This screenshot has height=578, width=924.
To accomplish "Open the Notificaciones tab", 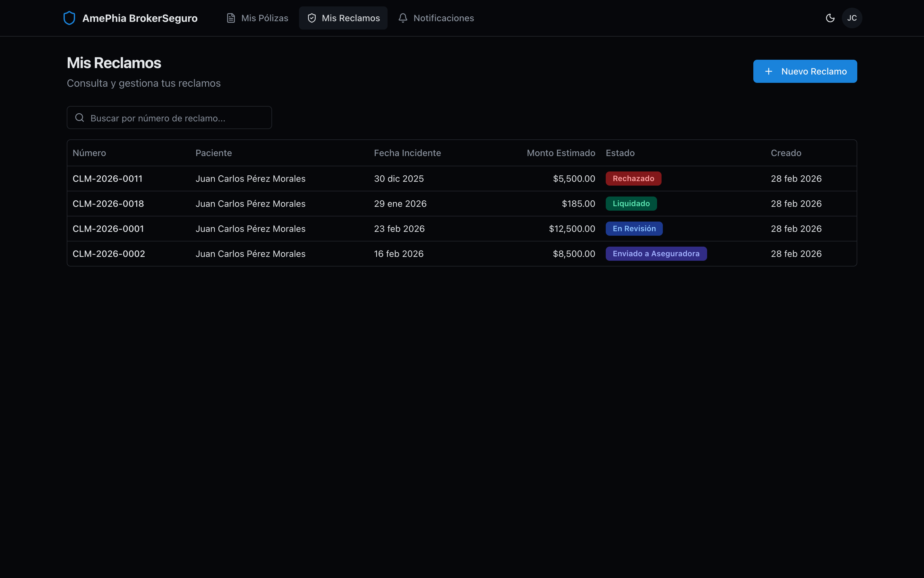I will (x=436, y=18).
